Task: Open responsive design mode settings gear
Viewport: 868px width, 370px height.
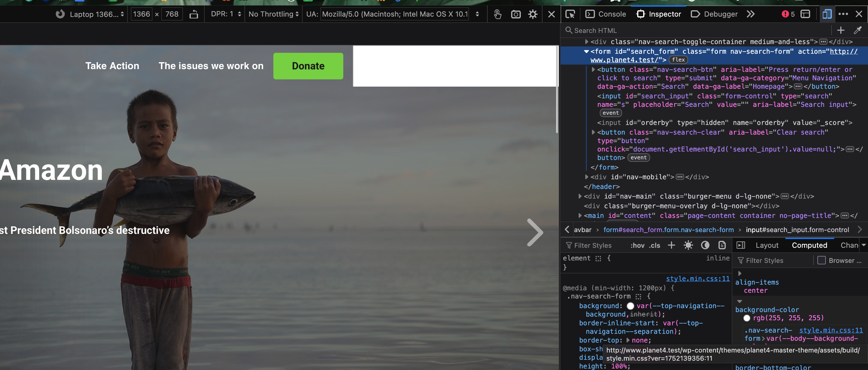Action: tap(533, 14)
